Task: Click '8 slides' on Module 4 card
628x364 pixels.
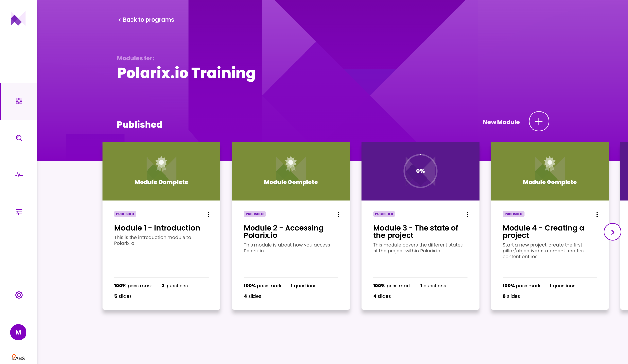Action: pyautogui.click(x=511, y=296)
